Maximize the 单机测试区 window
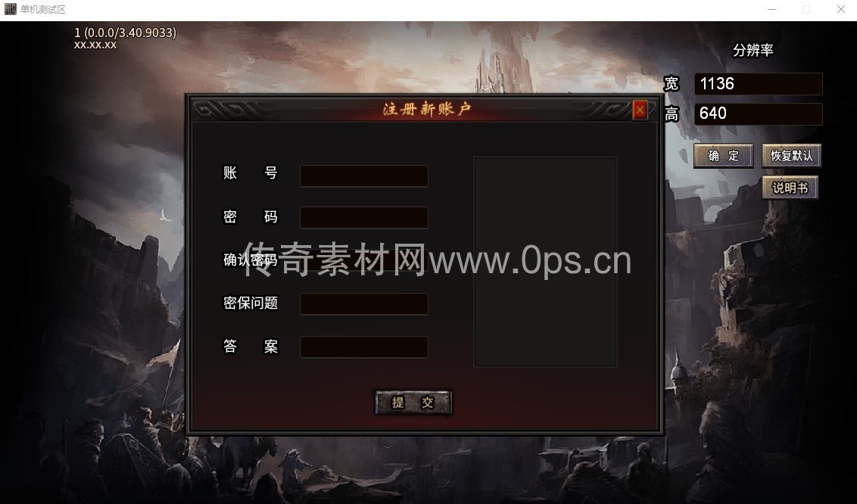The height and width of the screenshot is (504, 857). [x=806, y=9]
